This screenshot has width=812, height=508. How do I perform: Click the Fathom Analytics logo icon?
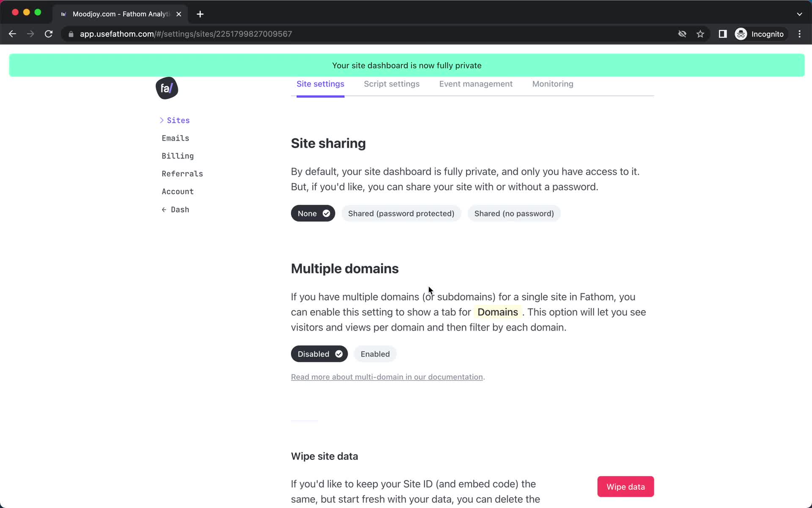[166, 88]
